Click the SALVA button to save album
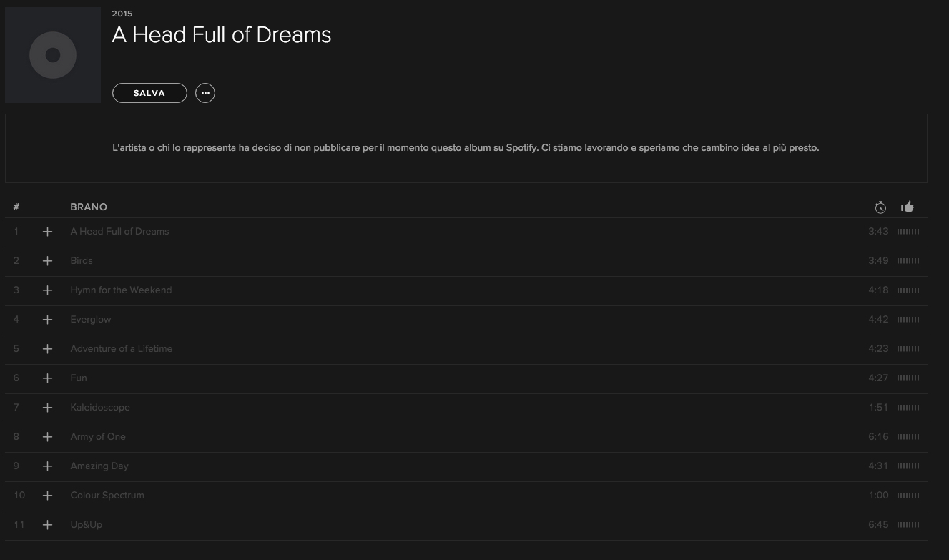This screenshot has width=949, height=560. coord(149,93)
